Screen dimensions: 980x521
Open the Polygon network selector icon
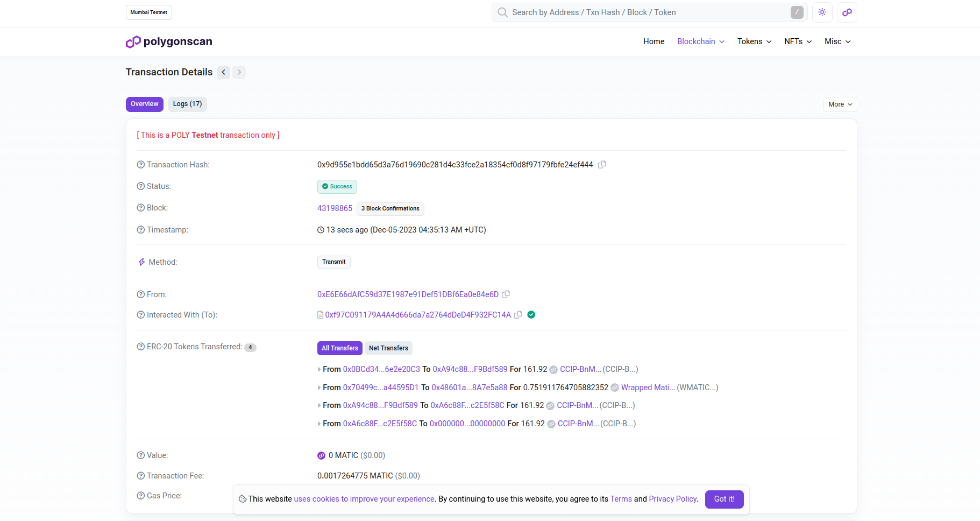point(847,12)
